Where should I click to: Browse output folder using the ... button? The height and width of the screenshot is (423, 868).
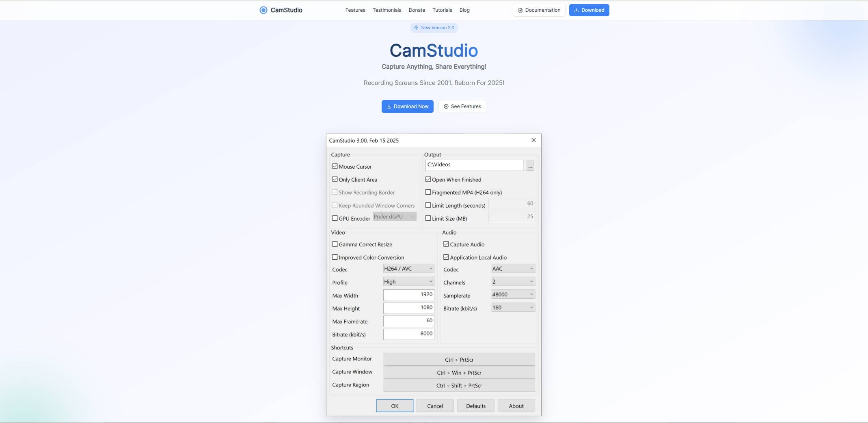[x=529, y=165]
